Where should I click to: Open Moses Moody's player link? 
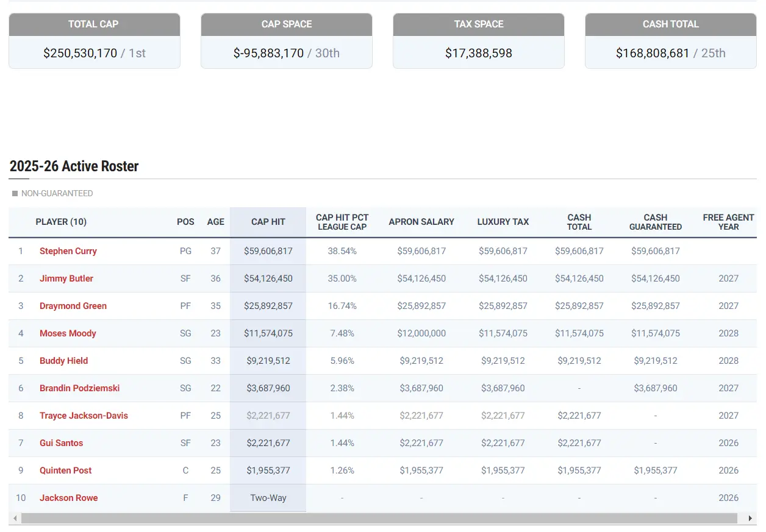click(x=68, y=333)
